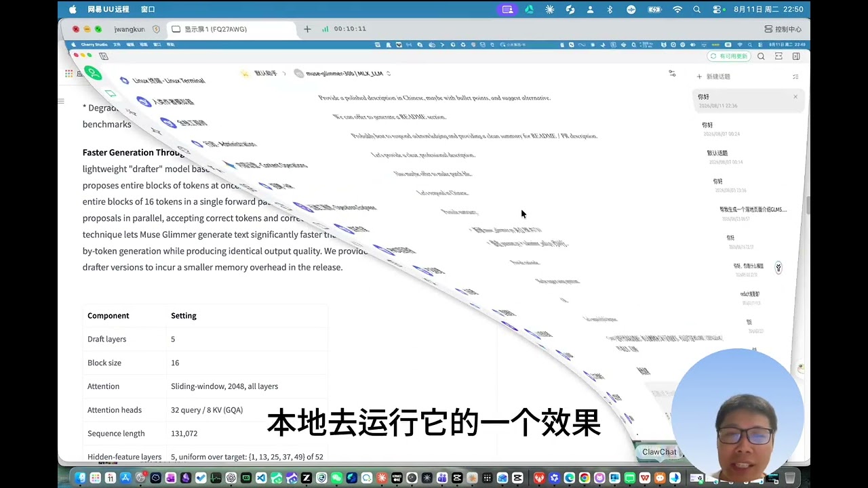Click the audio waveform menu bar icon
The image size is (868, 488).
pyautogui.click(x=631, y=9)
